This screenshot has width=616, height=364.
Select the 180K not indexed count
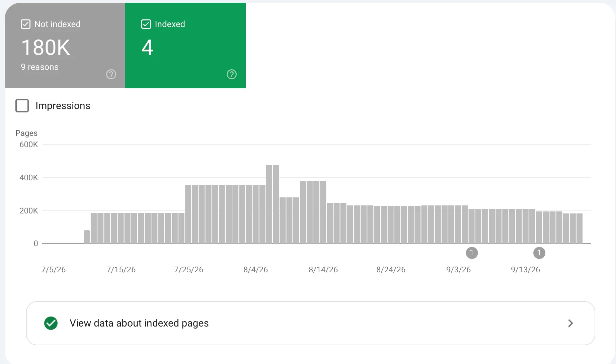[46, 48]
